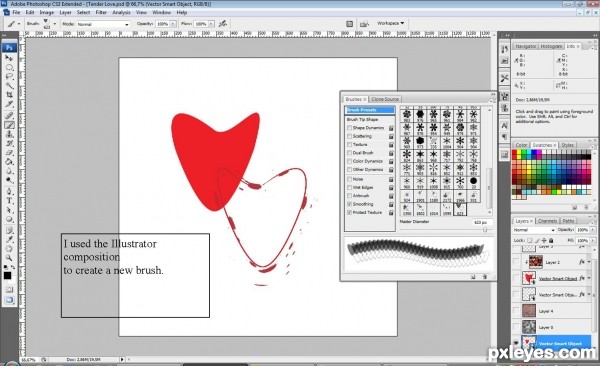600x366 pixels.
Task: Disable Smoothing checkbox
Action: [x=349, y=204]
